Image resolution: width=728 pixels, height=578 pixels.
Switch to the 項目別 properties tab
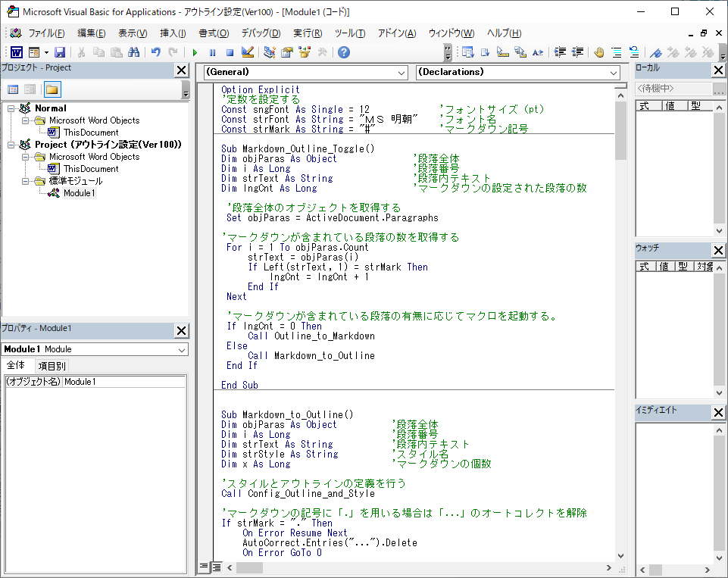(x=52, y=366)
